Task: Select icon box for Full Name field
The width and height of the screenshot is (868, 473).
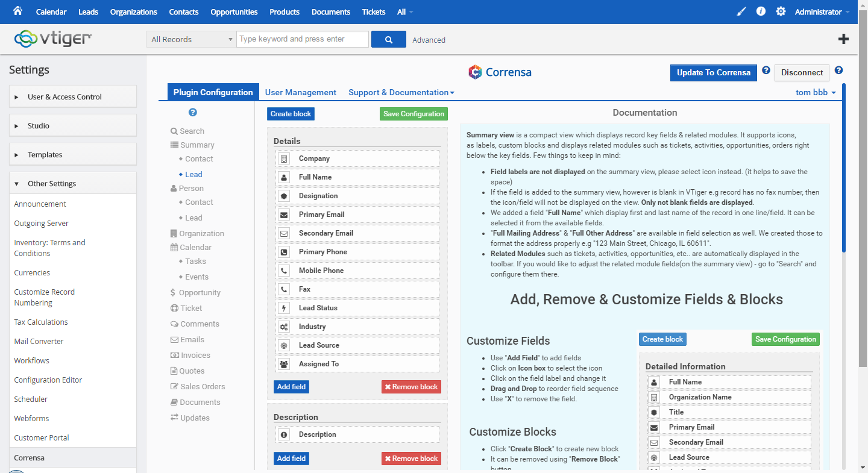Action: (284, 177)
